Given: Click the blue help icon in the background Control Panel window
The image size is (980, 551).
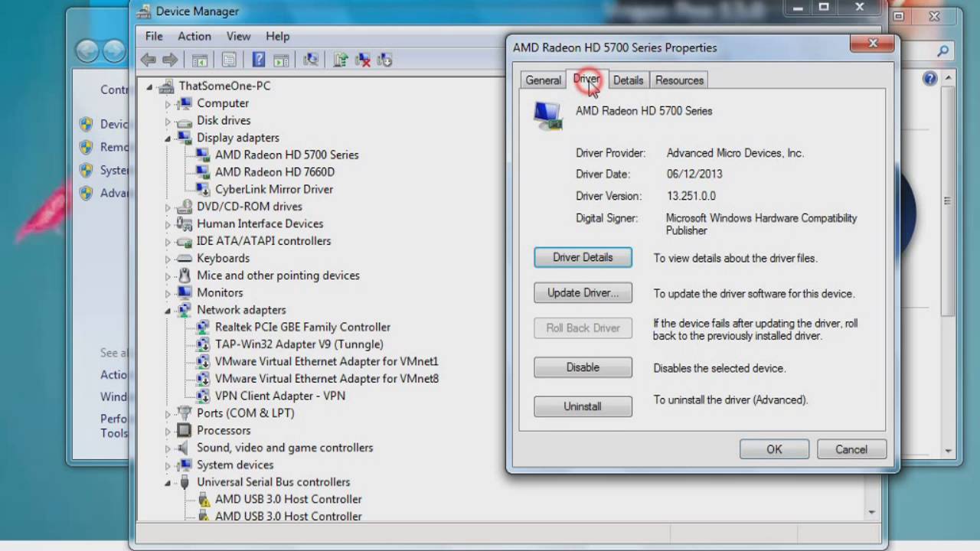Looking at the screenshot, I should click(929, 78).
